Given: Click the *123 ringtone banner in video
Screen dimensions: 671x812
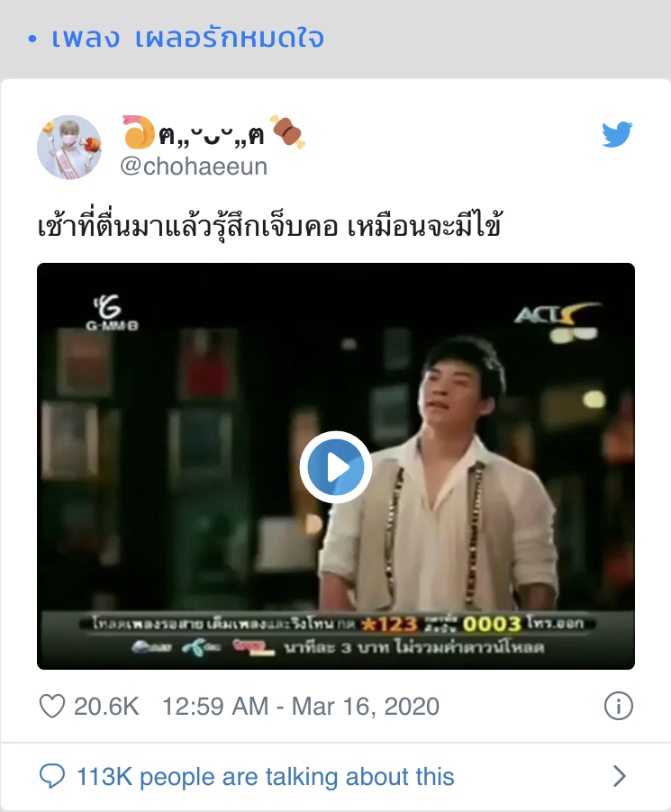Looking at the screenshot, I should 337,636.
